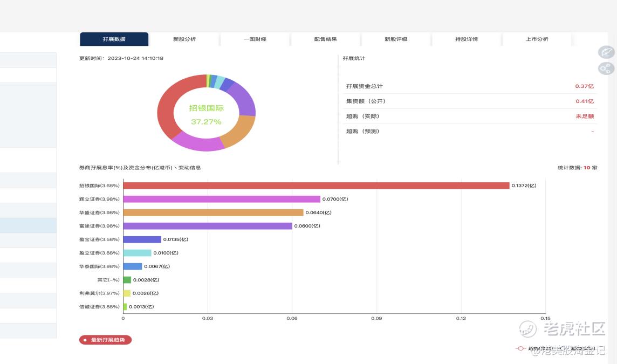
Task: Click the 盈宝证券 blue bar
Action: (142, 239)
